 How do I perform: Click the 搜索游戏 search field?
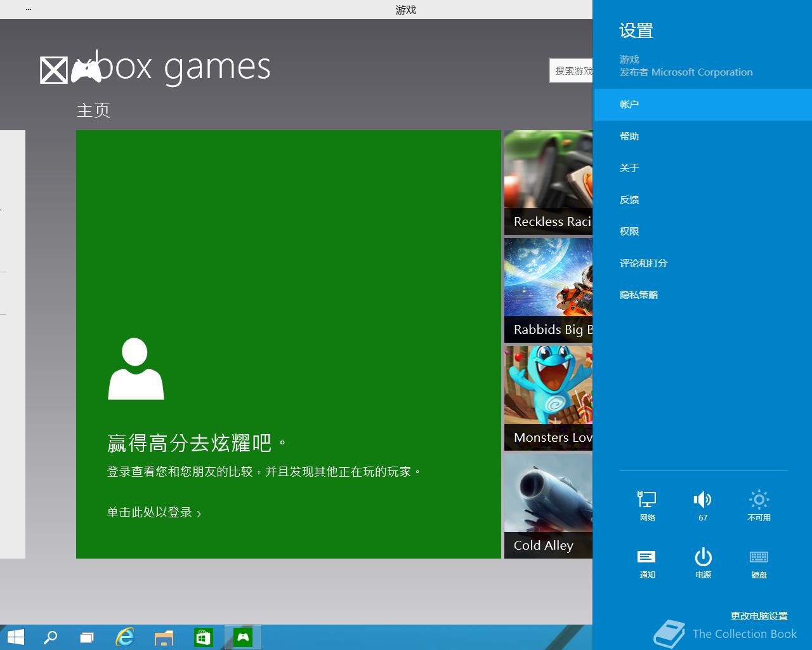click(x=571, y=70)
